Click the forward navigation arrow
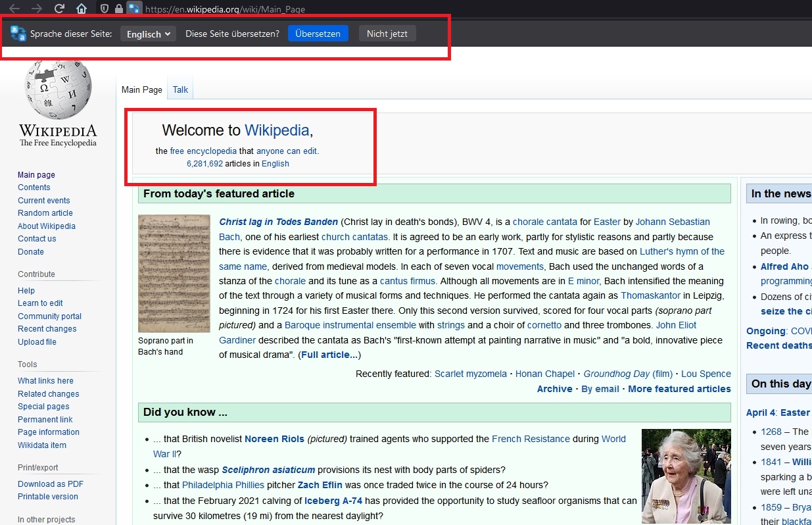The width and height of the screenshot is (812, 525). click(37, 9)
